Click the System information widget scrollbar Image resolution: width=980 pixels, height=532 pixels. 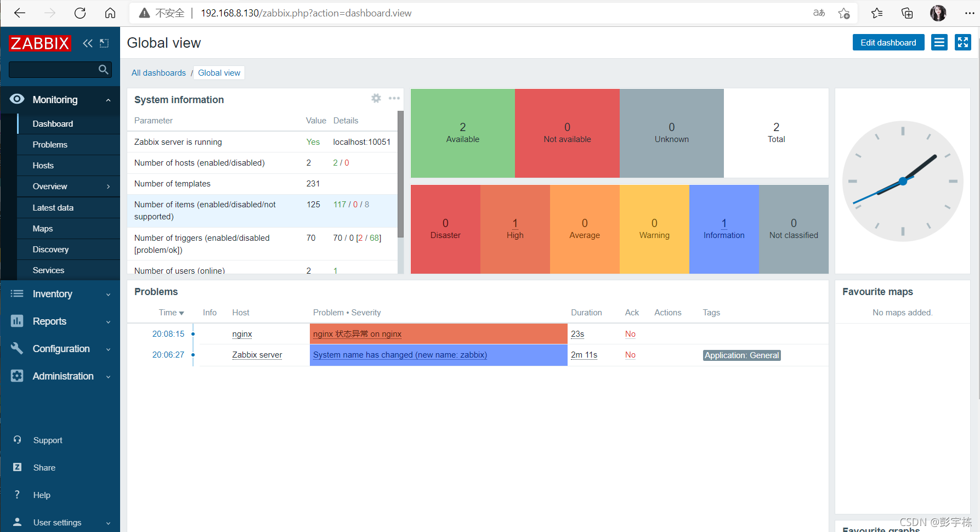coord(400,174)
